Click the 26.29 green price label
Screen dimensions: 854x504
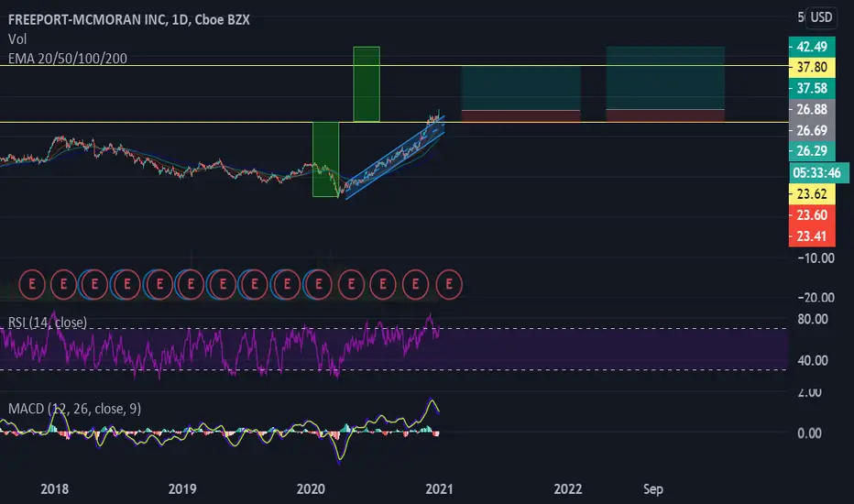point(812,151)
